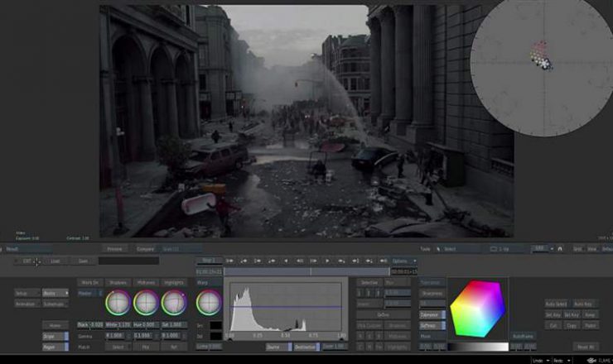Open the Result view dropdown
The width and height of the screenshot is (613, 364).
[x=27, y=249]
